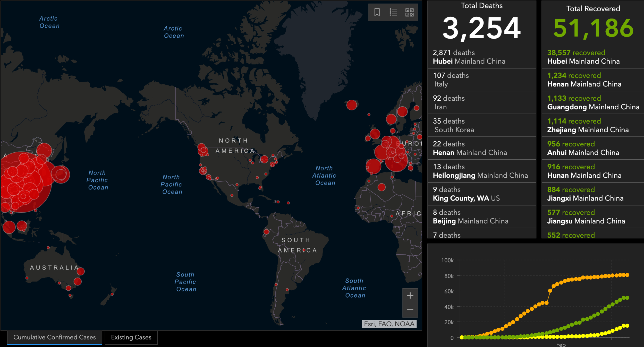Click last green data point on chart
644x347 pixels.
tap(627, 298)
